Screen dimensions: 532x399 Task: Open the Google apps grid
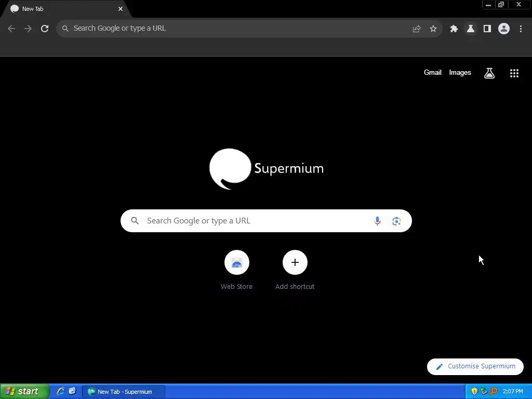point(514,73)
